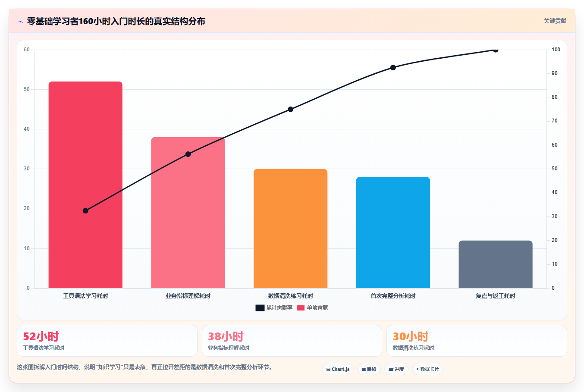Toggle the 单项贡献 legend swatch
Image resolution: width=584 pixels, height=392 pixels.
point(301,308)
